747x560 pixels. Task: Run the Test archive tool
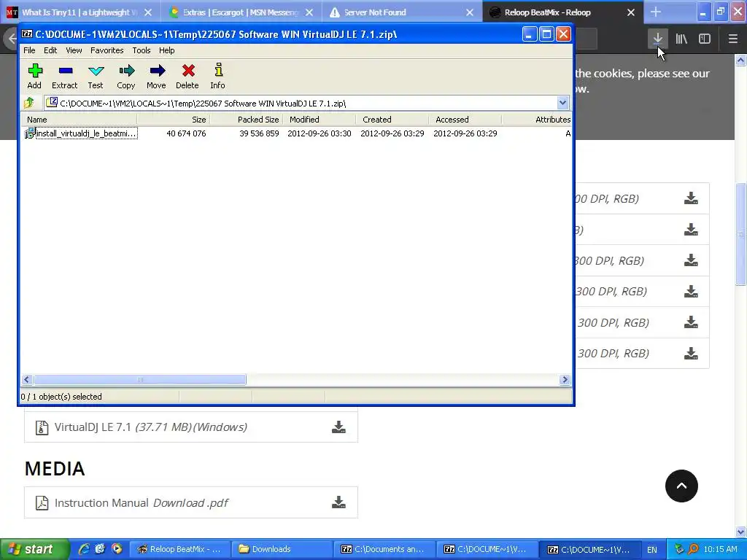[96, 76]
